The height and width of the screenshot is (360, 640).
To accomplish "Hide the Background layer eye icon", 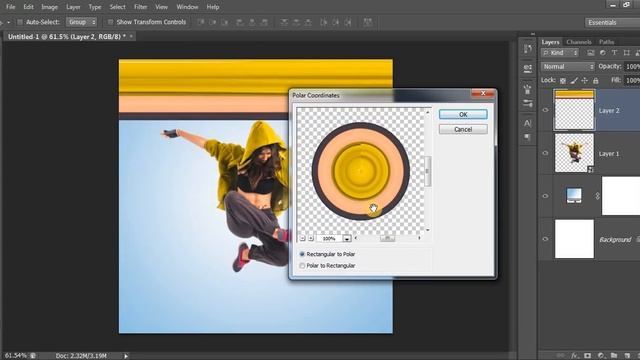I will click(x=545, y=239).
